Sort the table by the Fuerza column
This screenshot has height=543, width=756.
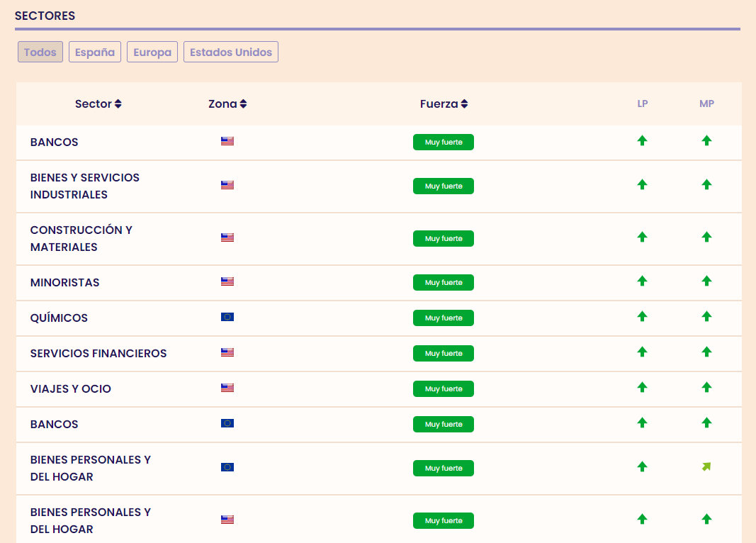coord(444,103)
